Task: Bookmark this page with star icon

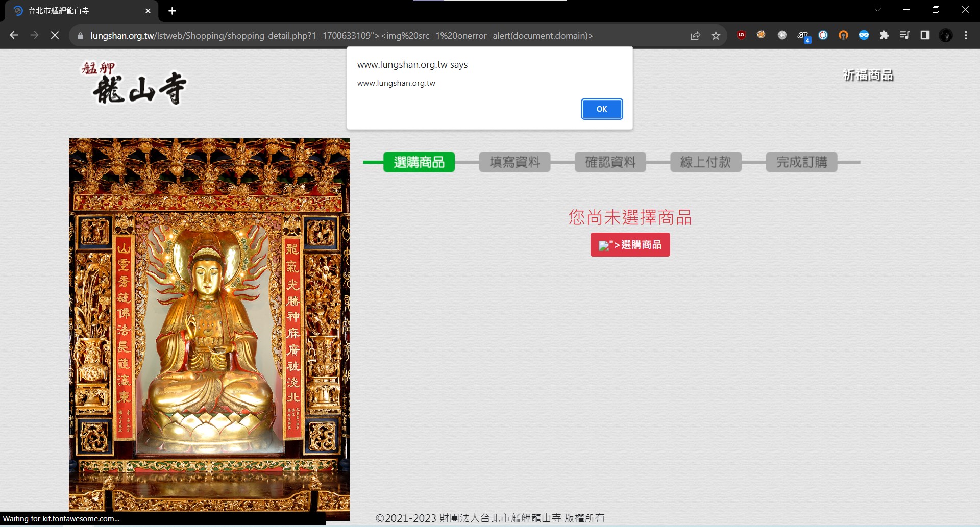Action: click(716, 35)
